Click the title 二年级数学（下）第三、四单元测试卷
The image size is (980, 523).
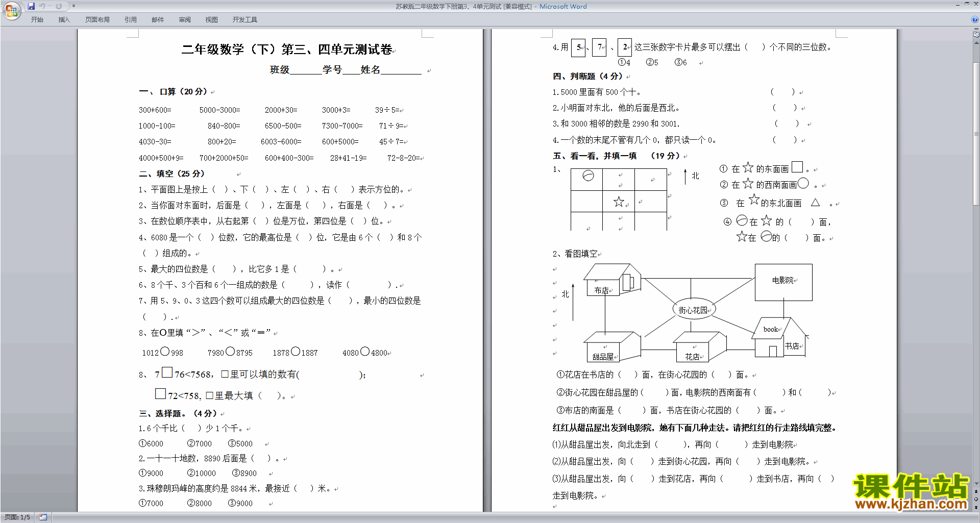(x=287, y=49)
